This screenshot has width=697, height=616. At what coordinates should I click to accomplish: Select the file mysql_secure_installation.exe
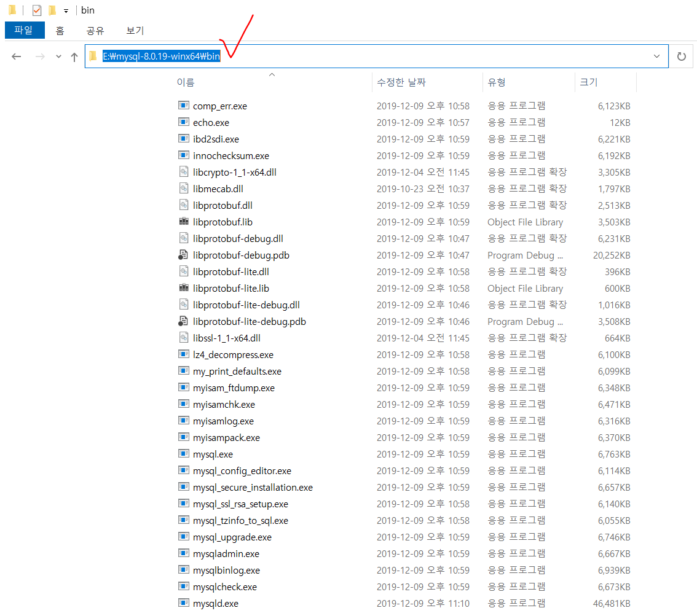click(253, 487)
